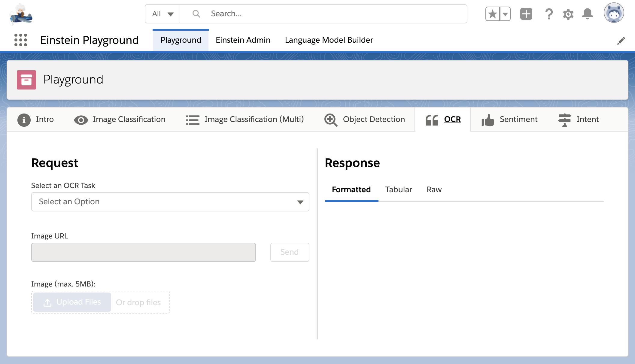Open the global actions plus icon
Image resolution: width=635 pixels, height=364 pixels.
pos(526,14)
